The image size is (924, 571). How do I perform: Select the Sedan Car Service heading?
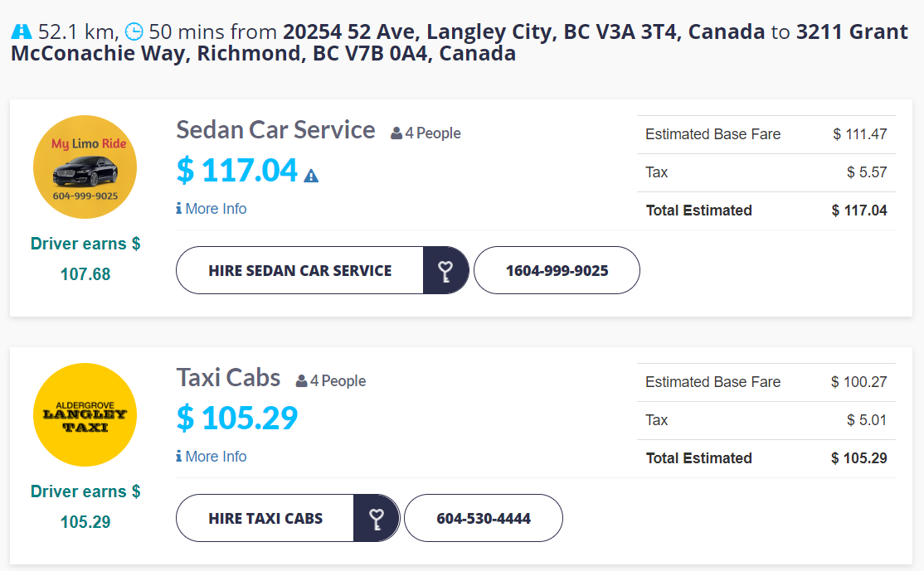click(x=275, y=130)
